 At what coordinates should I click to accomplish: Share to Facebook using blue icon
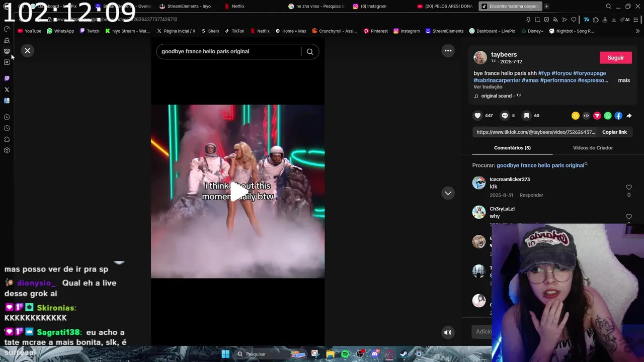pyautogui.click(x=618, y=116)
